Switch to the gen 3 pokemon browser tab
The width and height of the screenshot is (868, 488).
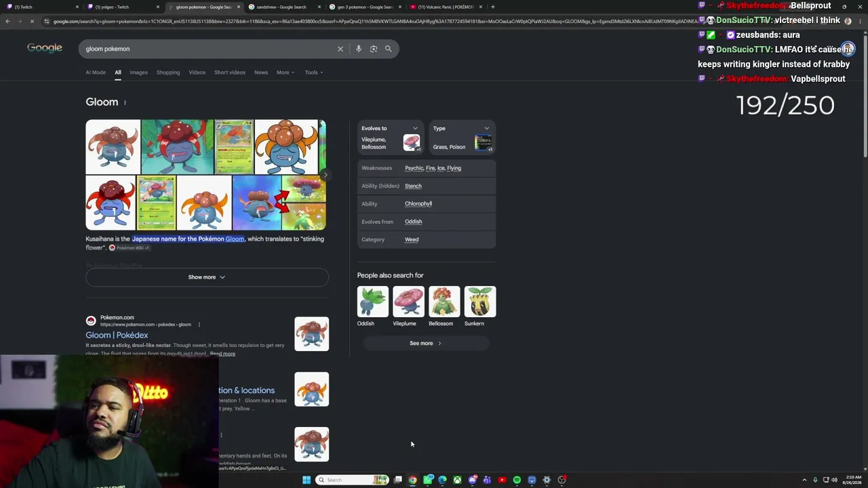pos(365,7)
